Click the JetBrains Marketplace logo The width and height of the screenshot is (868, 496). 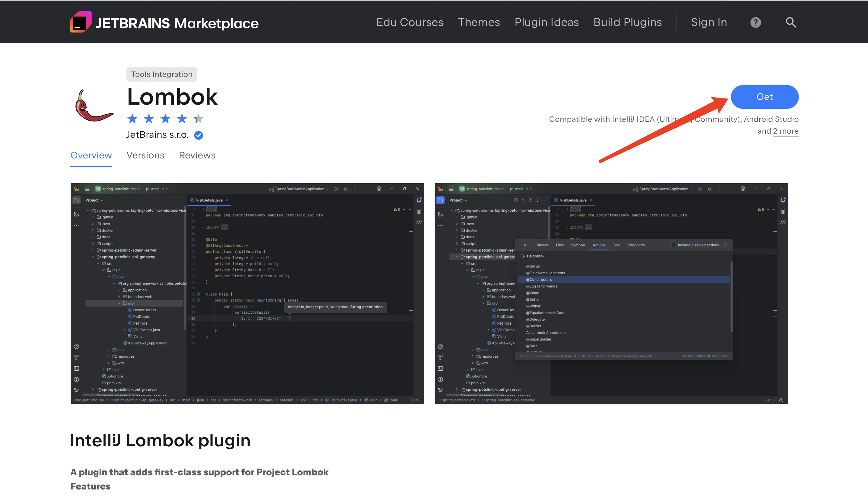point(164,22)
